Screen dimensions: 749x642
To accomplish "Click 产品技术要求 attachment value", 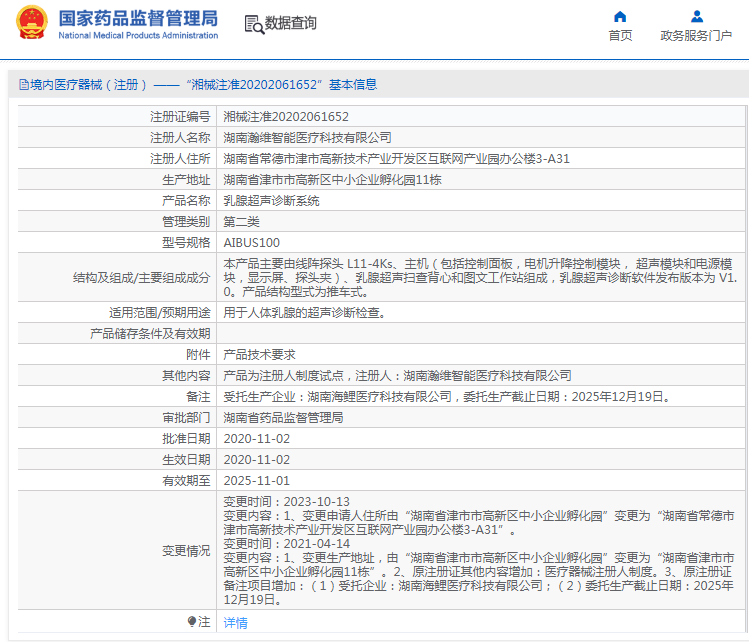I will 259,354.
